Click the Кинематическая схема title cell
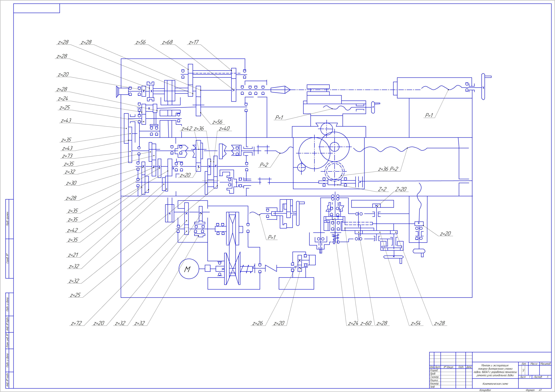Viewport: 555px width, 392px height. (x=495, y=383)
